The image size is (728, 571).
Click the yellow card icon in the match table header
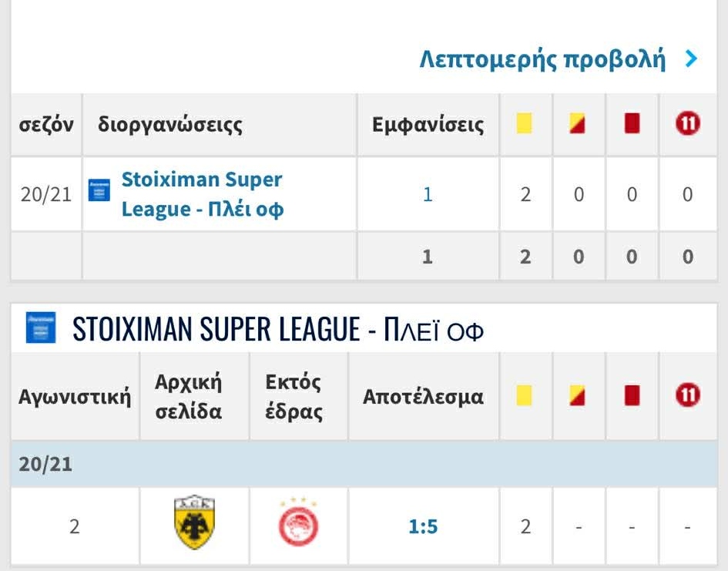[x=525, y=396]
